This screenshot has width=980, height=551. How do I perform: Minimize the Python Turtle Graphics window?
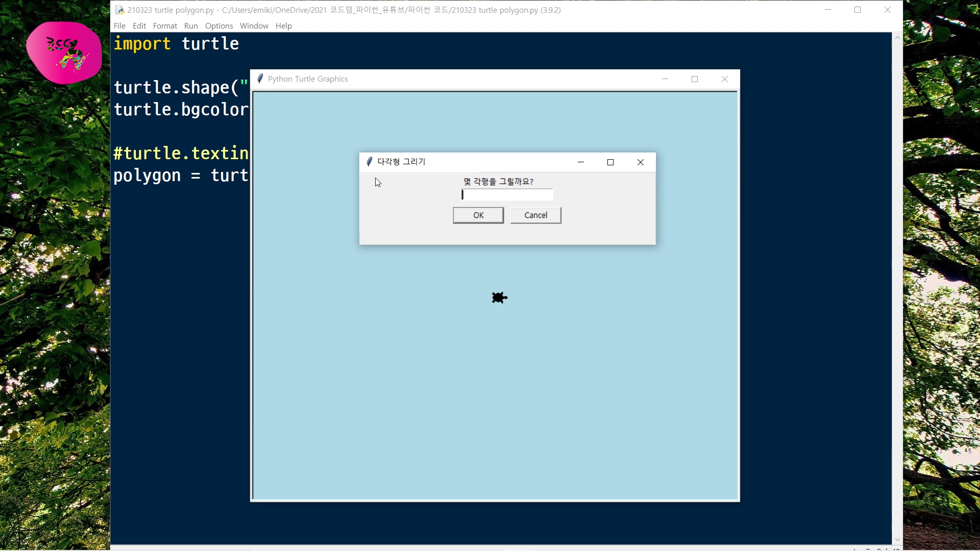click(665, 79)
